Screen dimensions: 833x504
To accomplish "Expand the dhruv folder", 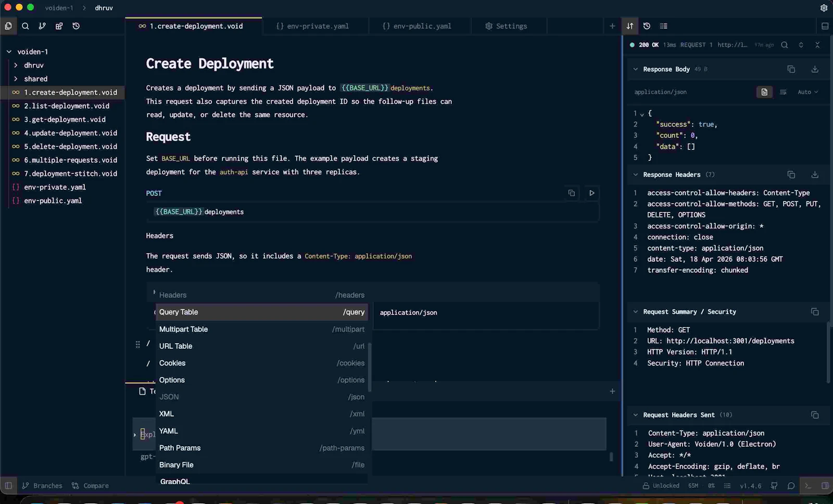I will 16,65.
